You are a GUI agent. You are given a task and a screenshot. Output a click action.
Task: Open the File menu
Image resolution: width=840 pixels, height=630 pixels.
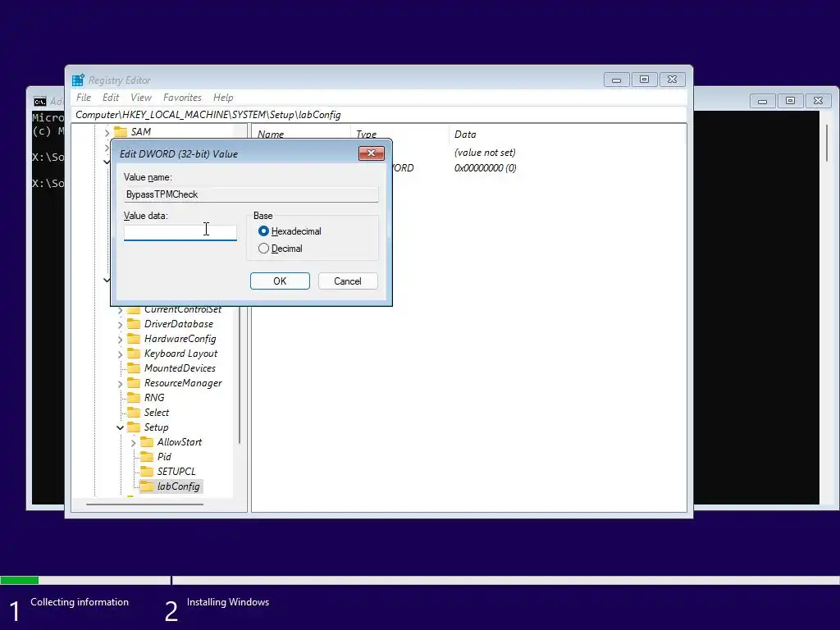[84, 98]
